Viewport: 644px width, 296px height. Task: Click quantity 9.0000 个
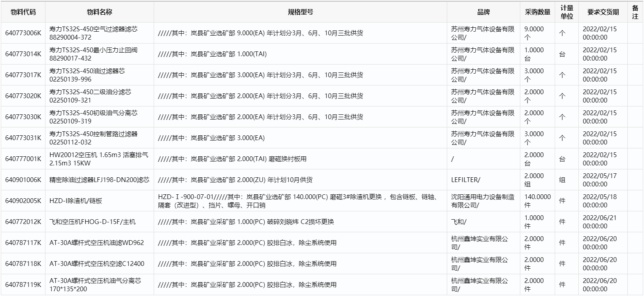pyautogui.click(x=534, y=33)
